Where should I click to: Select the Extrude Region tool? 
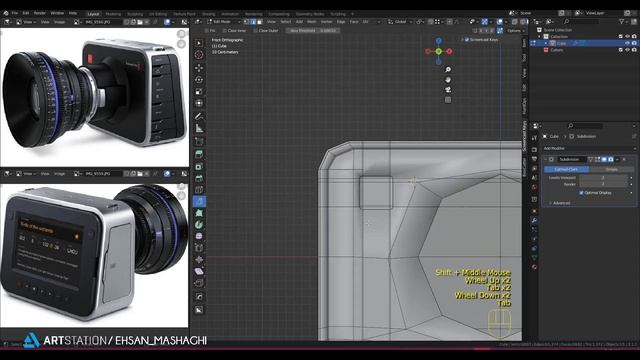pyautogui.click(x=199, y=154)
